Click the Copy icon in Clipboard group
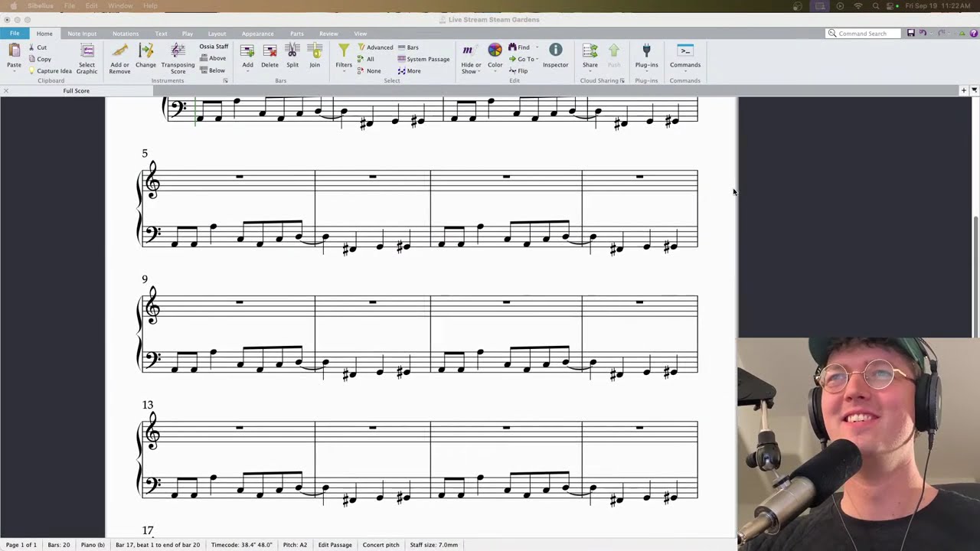This screenshot has height=551, width=980. point(31,59)
